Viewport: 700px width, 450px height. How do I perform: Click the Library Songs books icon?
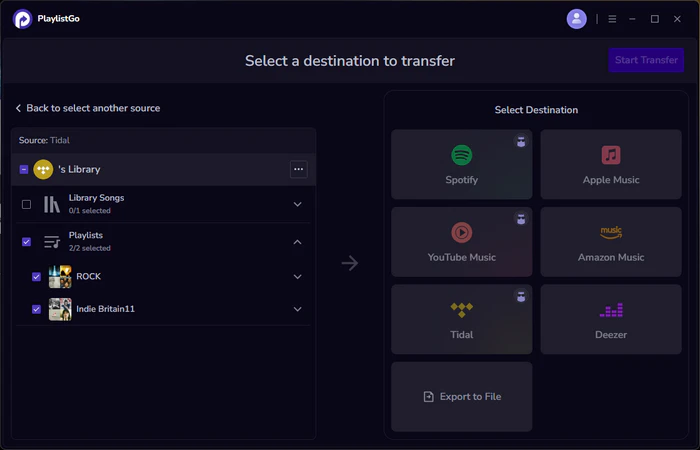(52, 204)
